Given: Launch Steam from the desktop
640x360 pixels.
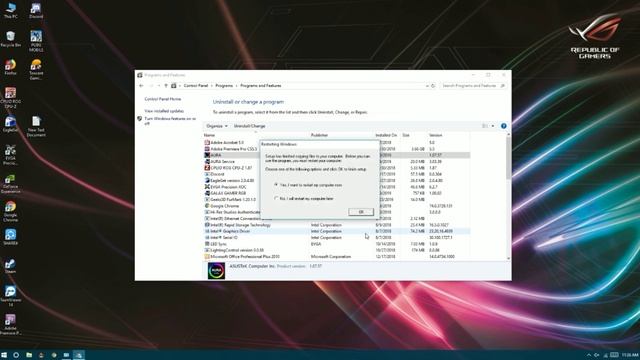Looking at the screenshot, I should coord(11,266).
